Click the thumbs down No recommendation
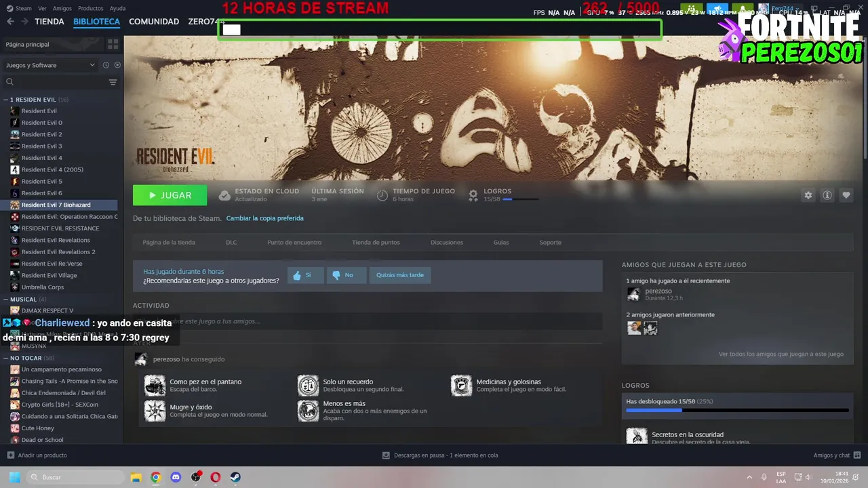Screen dimensions: 868x488 (346, 275)
